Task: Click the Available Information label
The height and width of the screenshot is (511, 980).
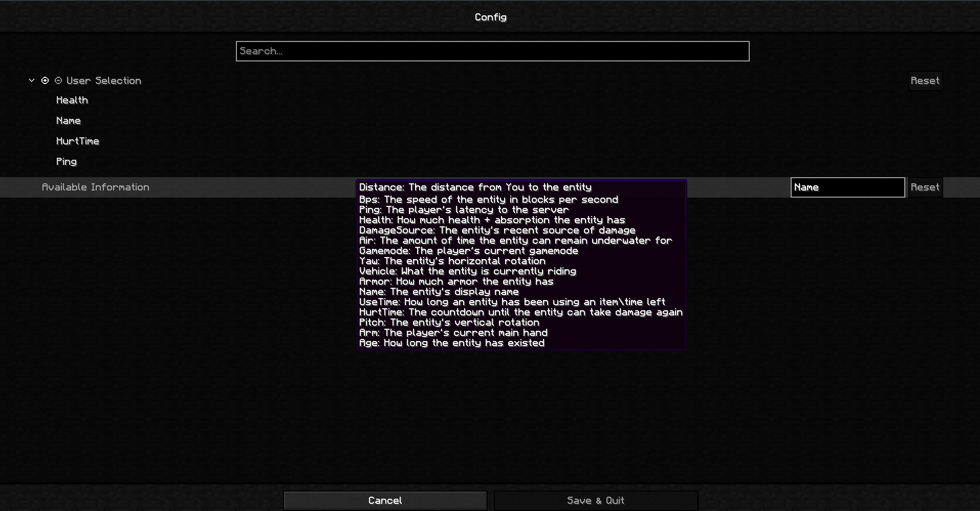Action: click(96, 187)
